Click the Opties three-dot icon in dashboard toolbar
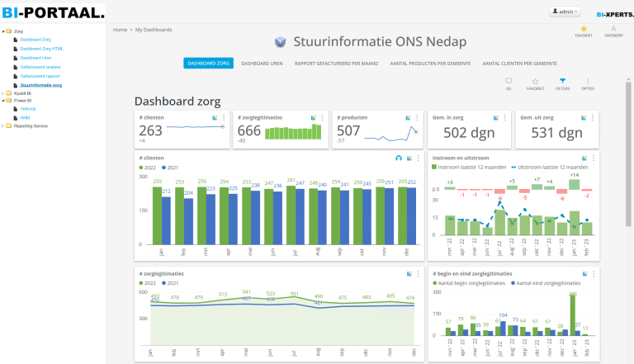Screen dimensions: 634x364 (588, 82)
